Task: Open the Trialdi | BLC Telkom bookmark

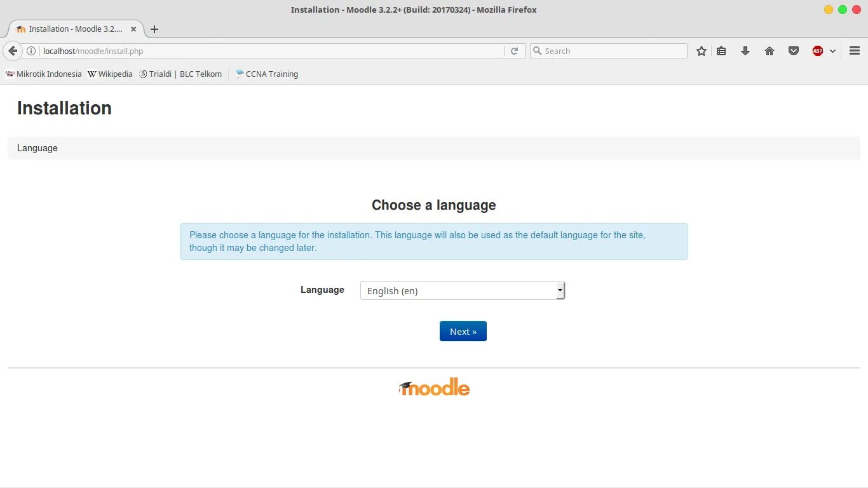Action: pos(180,74)
